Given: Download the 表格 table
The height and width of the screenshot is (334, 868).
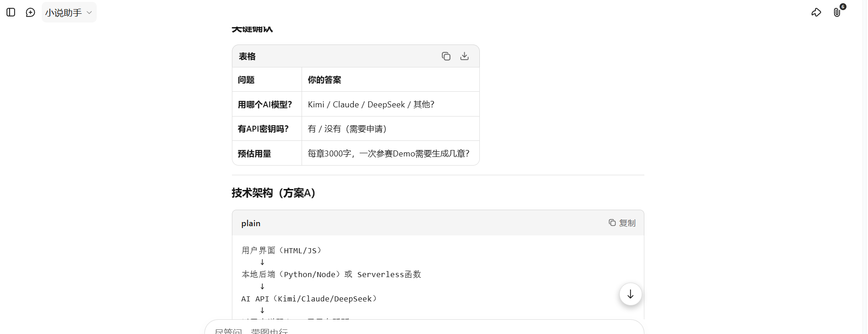Looking at the screenshot, I should 464,56.
